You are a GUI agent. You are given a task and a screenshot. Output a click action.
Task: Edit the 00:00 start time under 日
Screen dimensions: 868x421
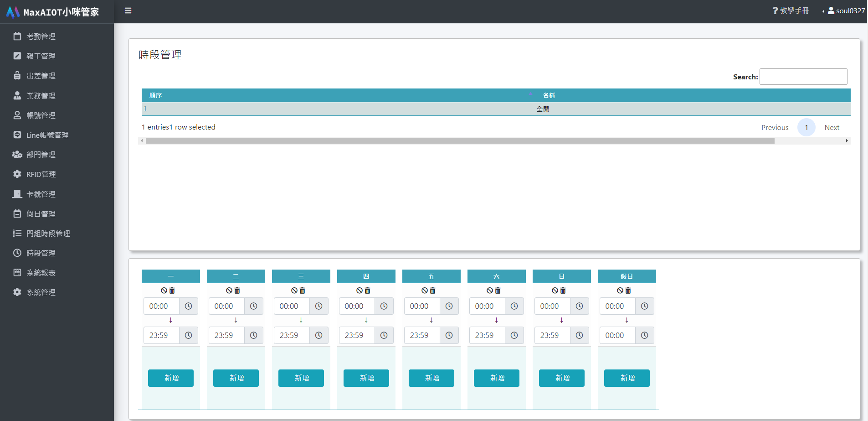[552, 306]
